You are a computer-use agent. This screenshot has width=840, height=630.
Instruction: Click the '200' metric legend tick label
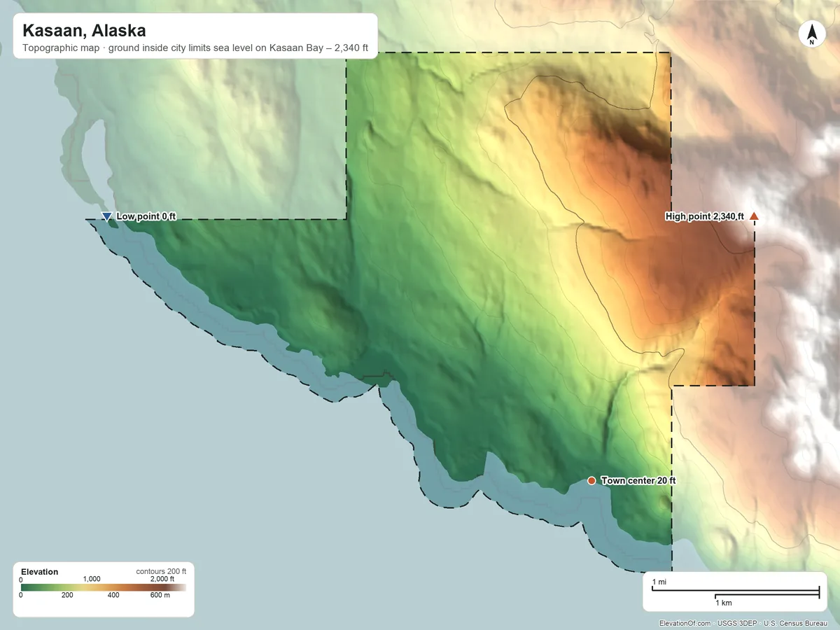[67, 596]
